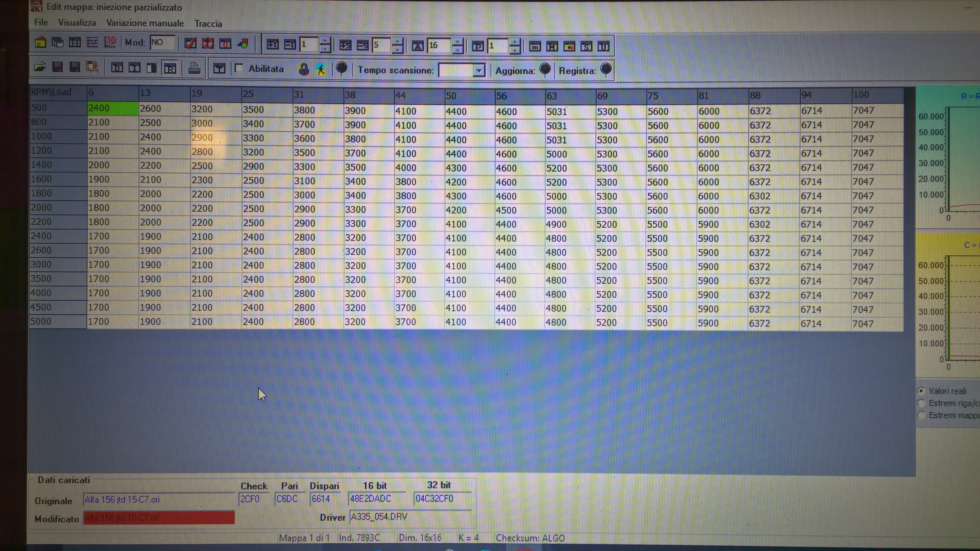The height and width of the screenshot is (551, 980).
Task: Open the Variazione manuale menu
Action: pyautogui.click(x=145, y=23)
